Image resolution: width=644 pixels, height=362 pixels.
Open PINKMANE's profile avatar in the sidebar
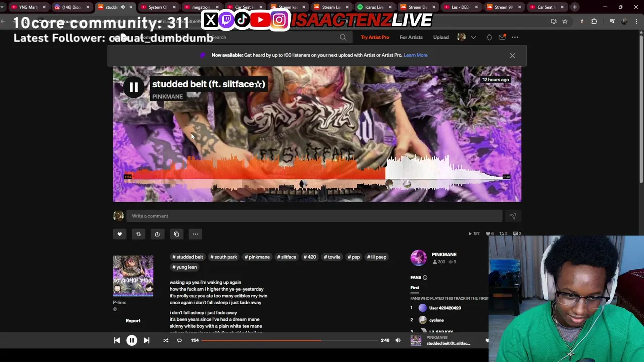tap(418, 258)
